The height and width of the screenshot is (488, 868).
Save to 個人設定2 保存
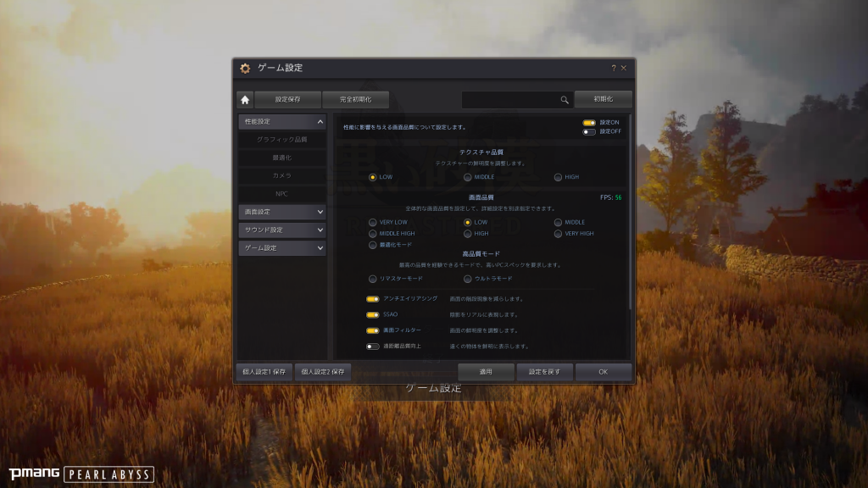click(x=323, y=372)
